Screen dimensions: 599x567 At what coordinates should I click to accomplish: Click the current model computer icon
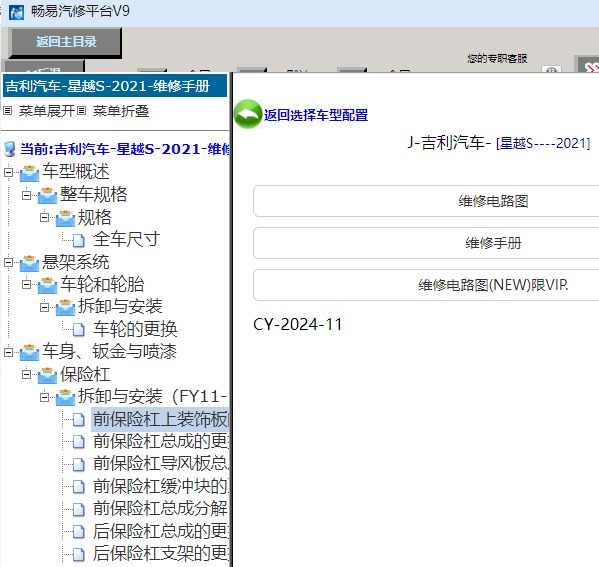[10, 149]
